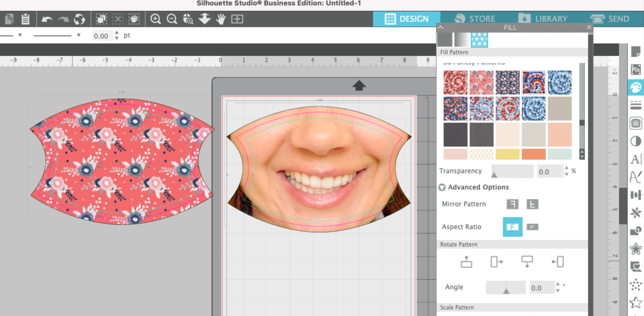Collapse the Advanced Options section

443,187
